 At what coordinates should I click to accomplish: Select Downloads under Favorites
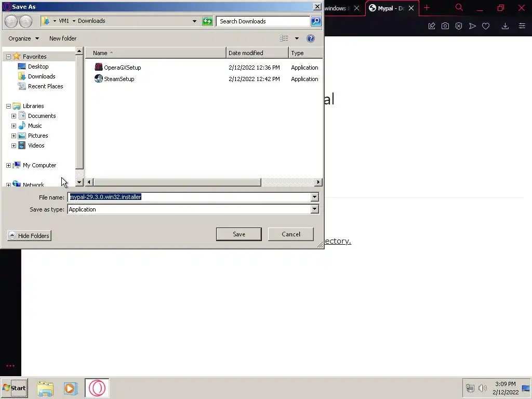point(37,76)
